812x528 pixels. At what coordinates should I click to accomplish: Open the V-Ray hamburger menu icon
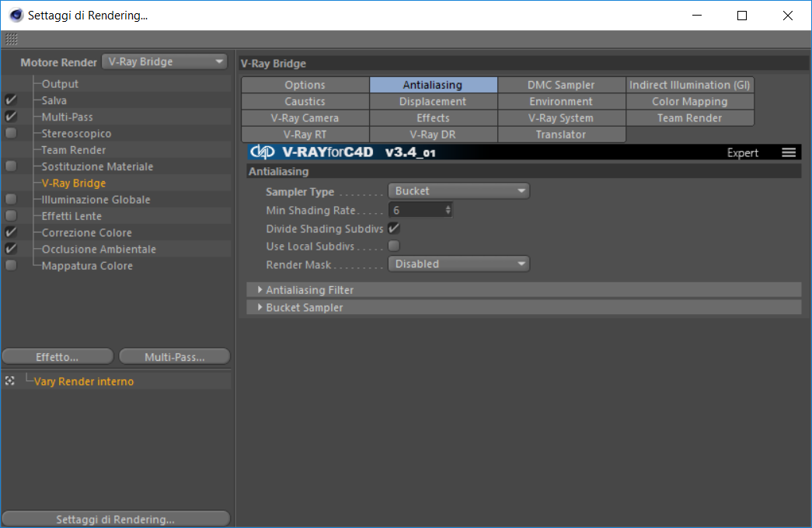coord(789,152)
